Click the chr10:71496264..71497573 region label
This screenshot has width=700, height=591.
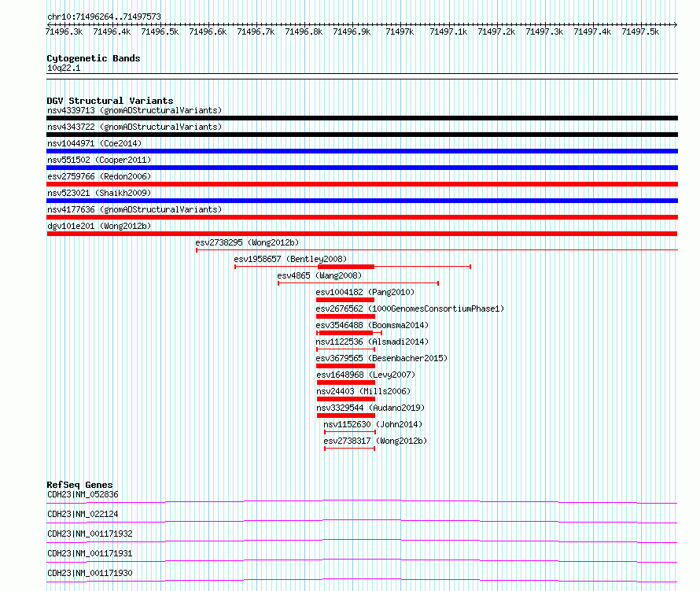pyautogui.click(x=104, y=17)
